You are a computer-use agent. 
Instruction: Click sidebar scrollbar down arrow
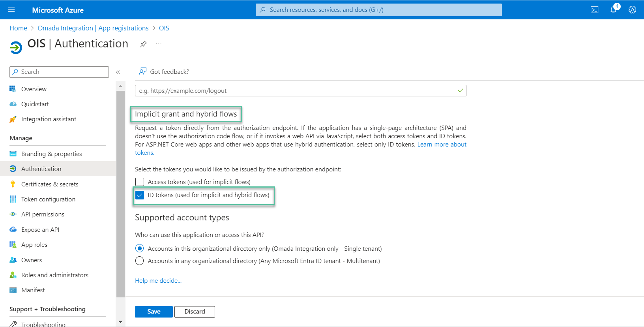click(120, 322)
